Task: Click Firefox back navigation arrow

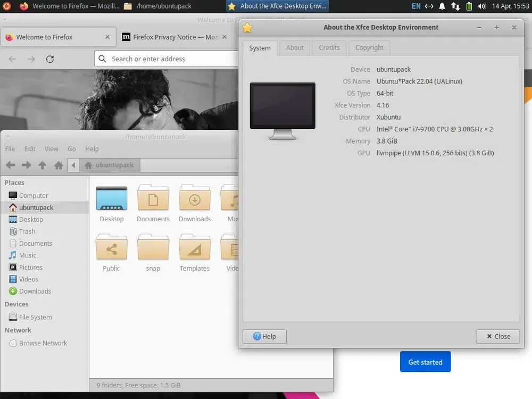Action: point(13,59)
